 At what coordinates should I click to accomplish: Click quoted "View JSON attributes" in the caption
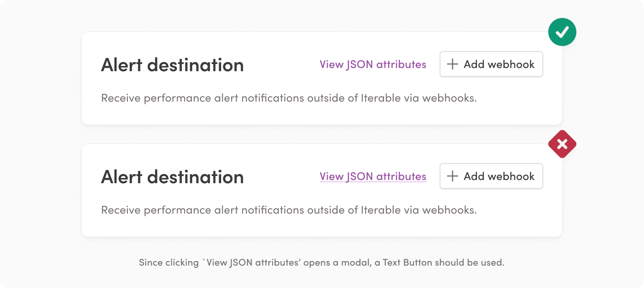coord(252,262)
